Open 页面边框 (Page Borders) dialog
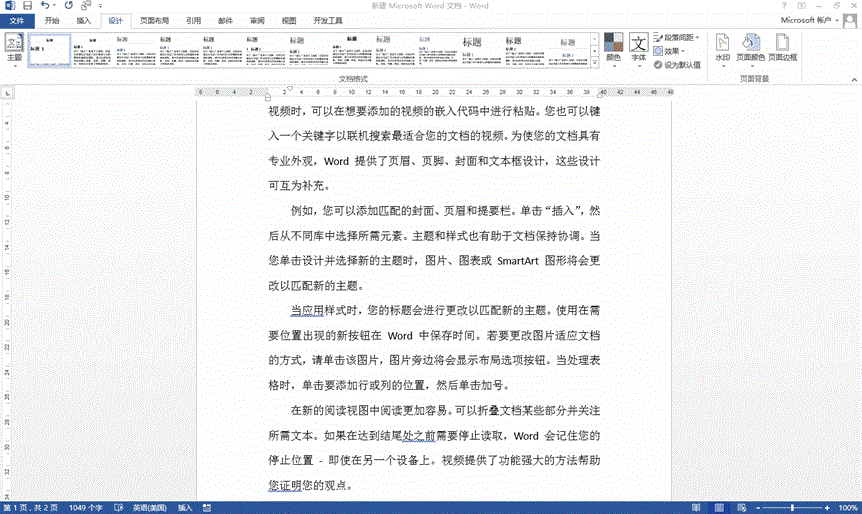The height and width of the screenshot is (514, 862). click(x=782, y=48)
